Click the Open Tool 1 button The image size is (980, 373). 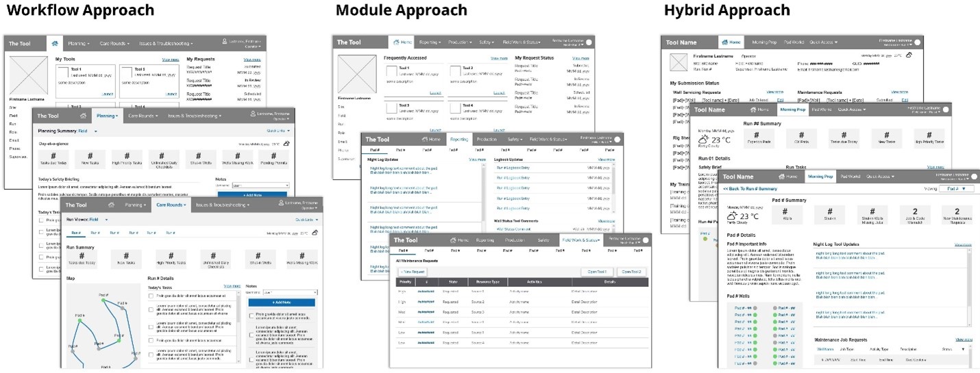click(x=596, y=272)
